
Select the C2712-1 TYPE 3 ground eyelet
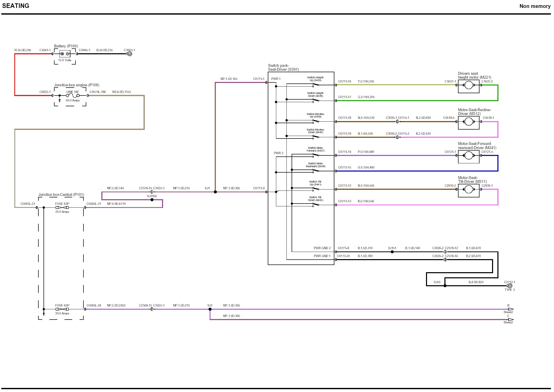click(x=510, y=286)
